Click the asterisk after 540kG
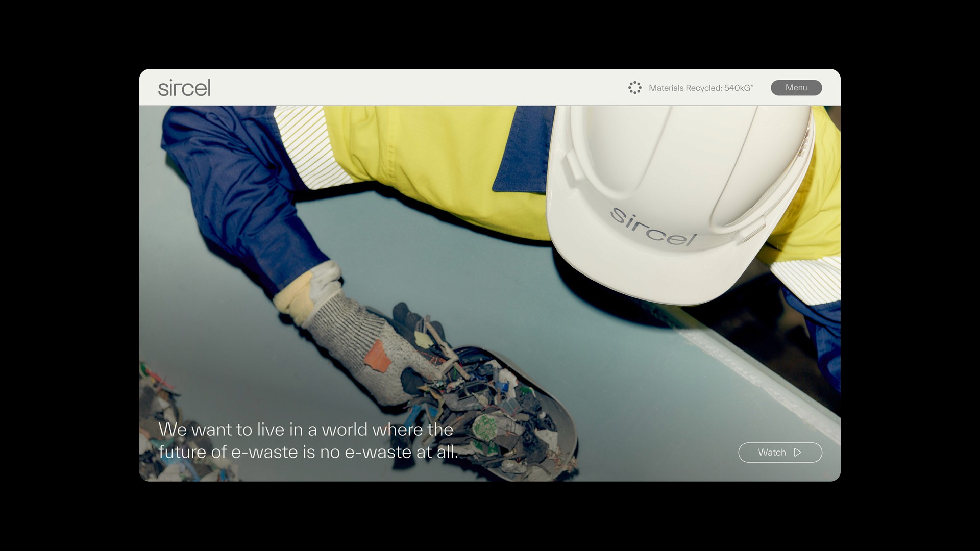 click(x=752, y=85)
